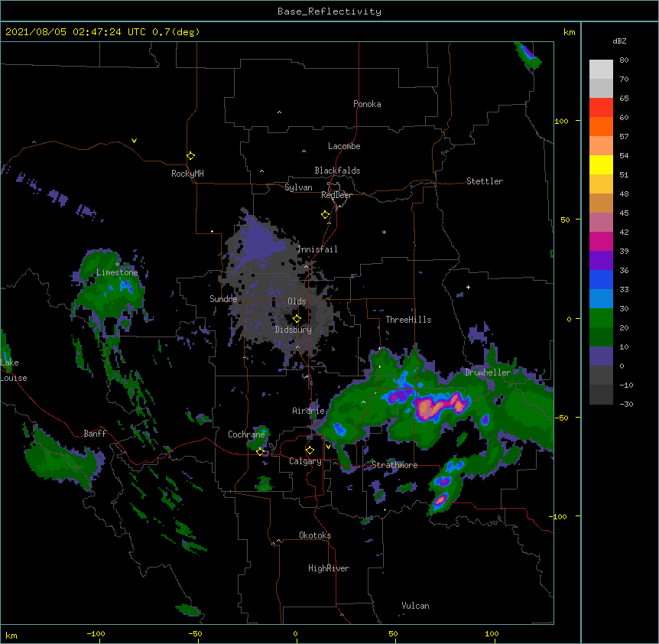Click the -30 value in the dBZ legend
The image size is (659, 644).
pyautogui.click(x=626, y=404)
